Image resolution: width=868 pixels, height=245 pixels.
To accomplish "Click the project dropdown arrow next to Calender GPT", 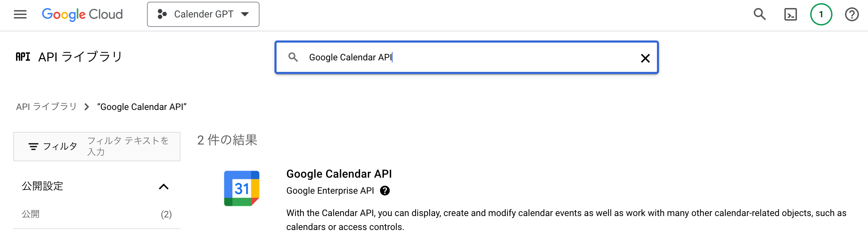I will (x=245, y=14).
